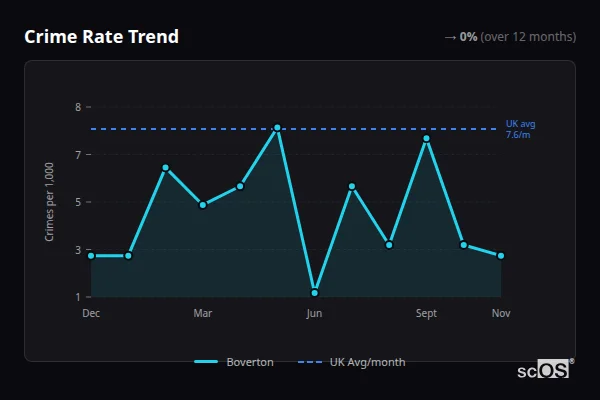Select the February data point near 6.5
Screen dimensions: 600x400
click(166, 168)
